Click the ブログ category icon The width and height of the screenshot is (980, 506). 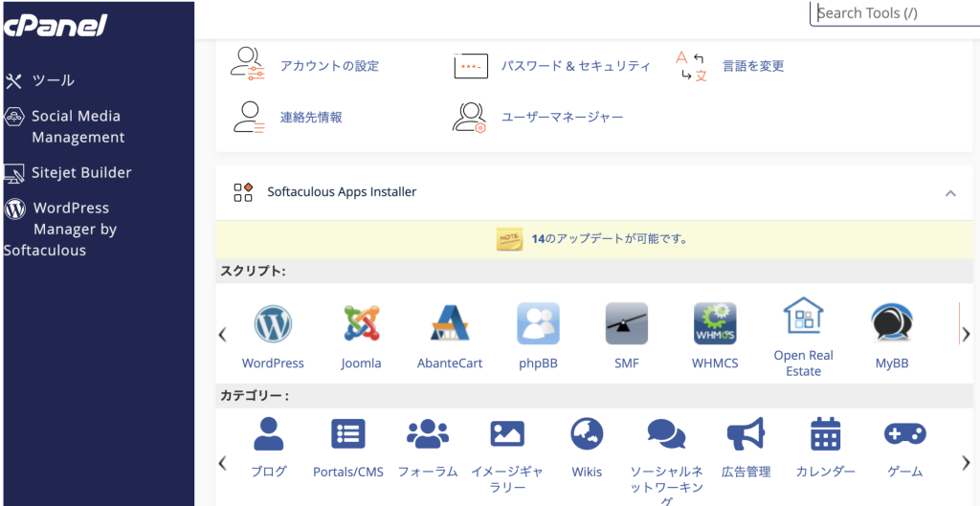[x=269, y=435]
